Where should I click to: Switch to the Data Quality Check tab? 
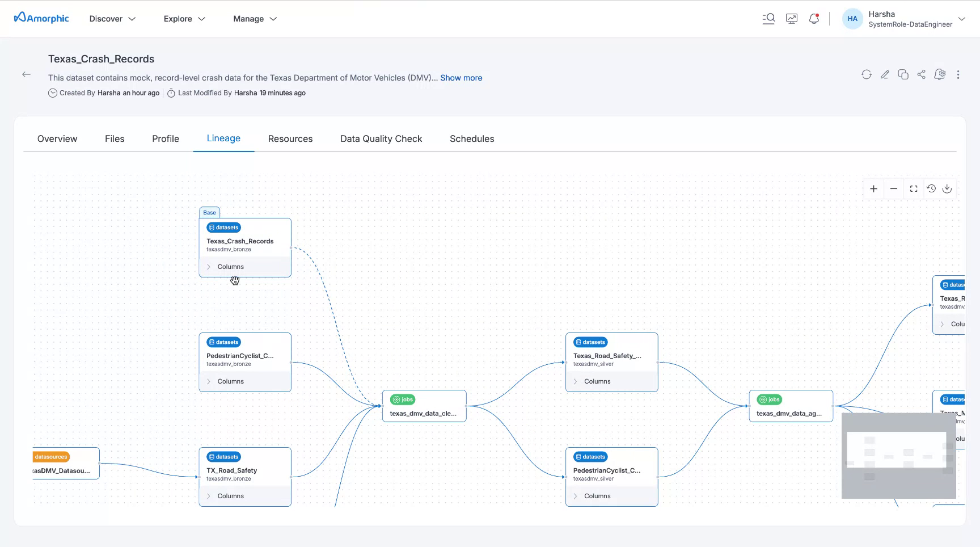[x=381, y=138]
